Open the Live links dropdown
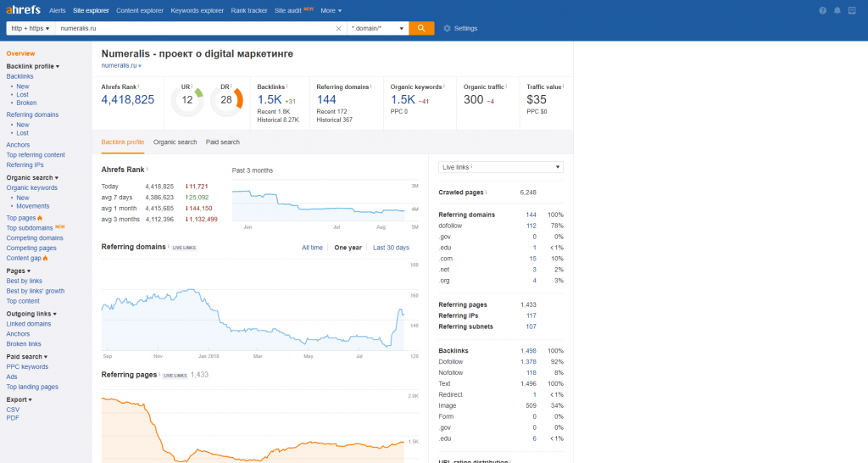Screen dimensions: 868x463 pyautogui.click(x=501, y=167)
